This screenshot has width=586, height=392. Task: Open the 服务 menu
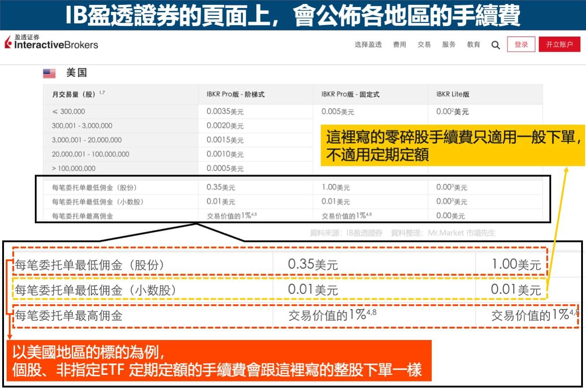449,45
